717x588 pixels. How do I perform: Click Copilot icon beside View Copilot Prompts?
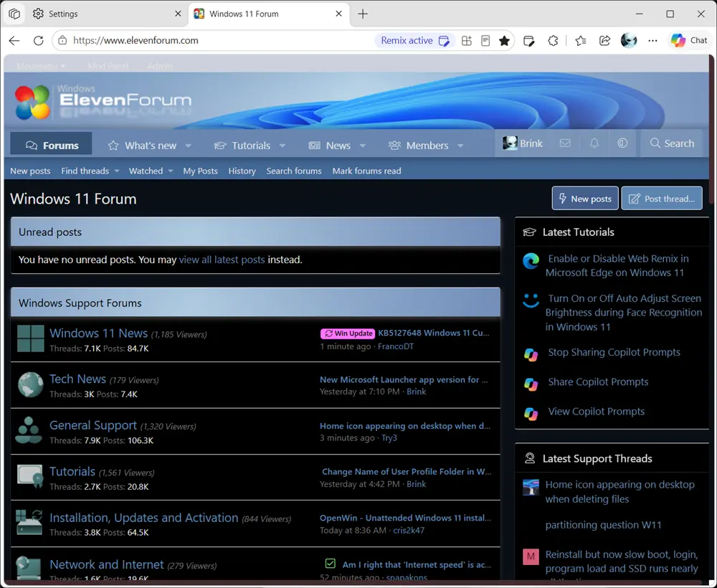click(531, 414)
